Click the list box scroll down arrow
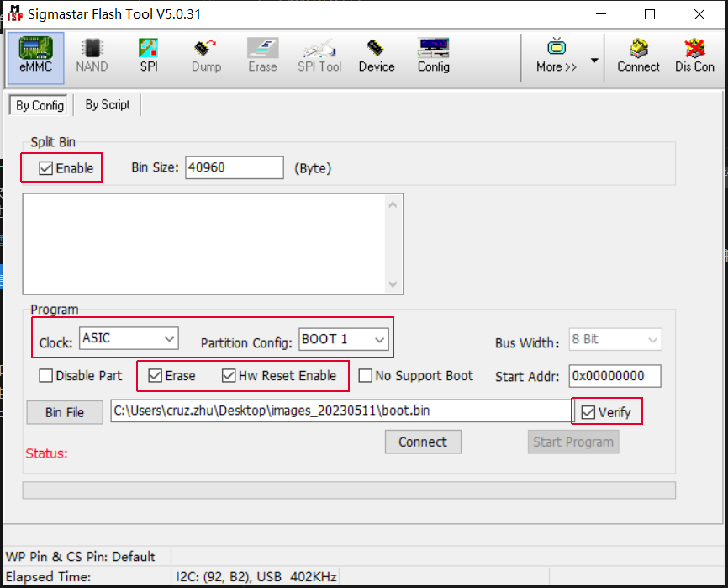The width and height of the screenshot is (728, 588). pyautogui.click(x=393, y=283)
